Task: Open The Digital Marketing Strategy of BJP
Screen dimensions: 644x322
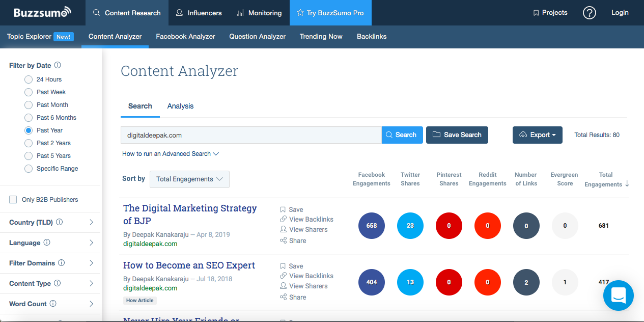Action: (x=190, y=214)
